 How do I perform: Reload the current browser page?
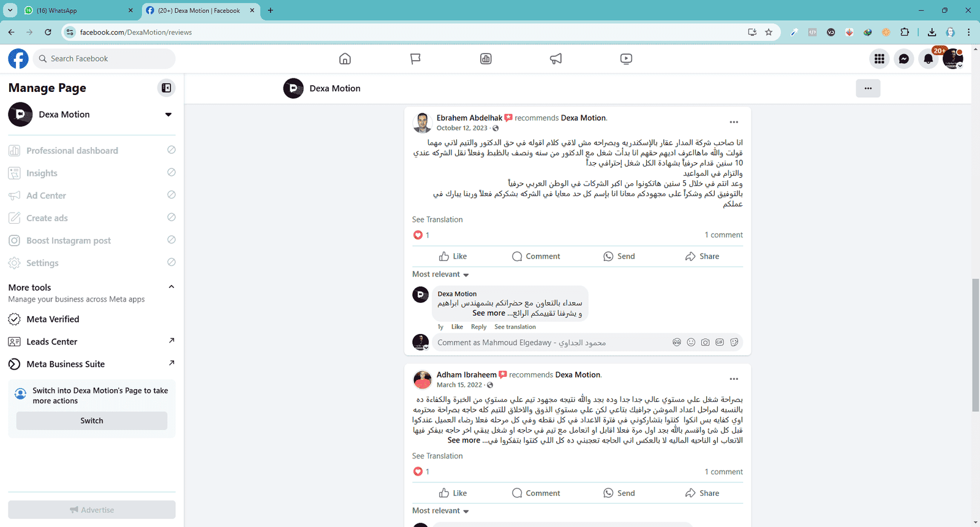click(x=48, y=32)
